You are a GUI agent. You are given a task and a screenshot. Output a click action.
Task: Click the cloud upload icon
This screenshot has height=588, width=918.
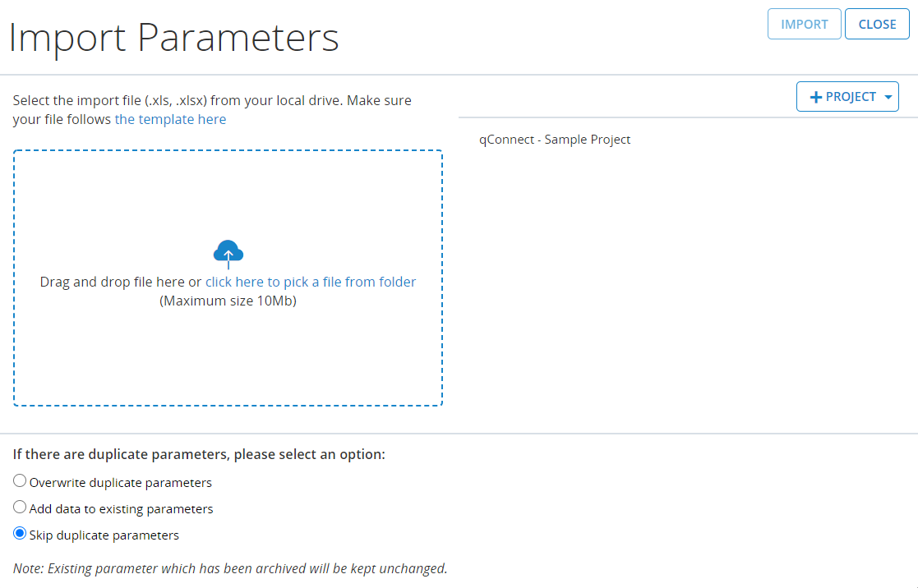[228, 254]
